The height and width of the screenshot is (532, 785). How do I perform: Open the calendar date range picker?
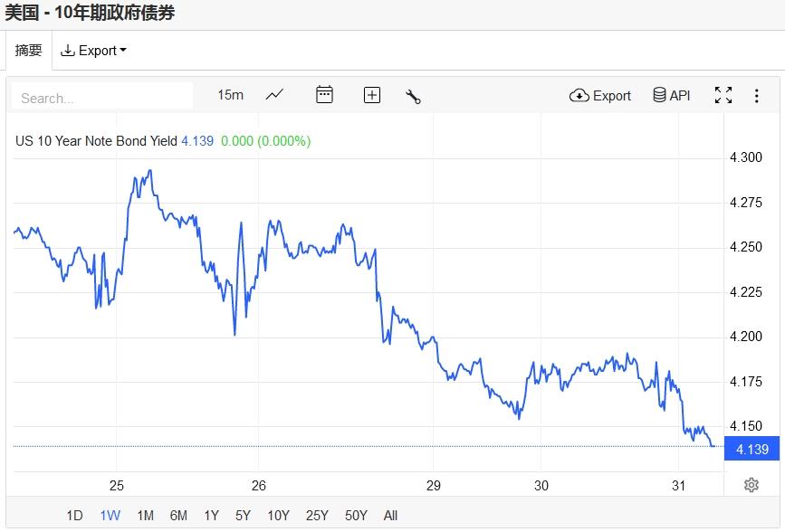click(x=324, y=95)
